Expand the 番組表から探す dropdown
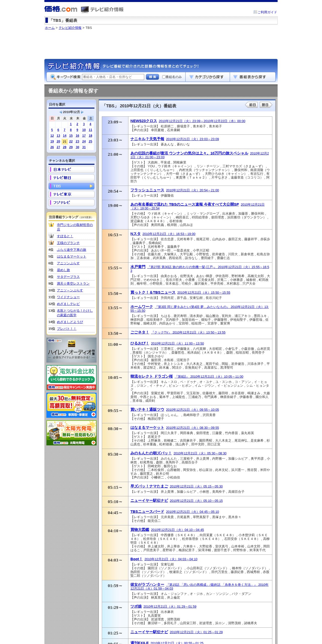 pyautogui.click(x=253, y=77)
